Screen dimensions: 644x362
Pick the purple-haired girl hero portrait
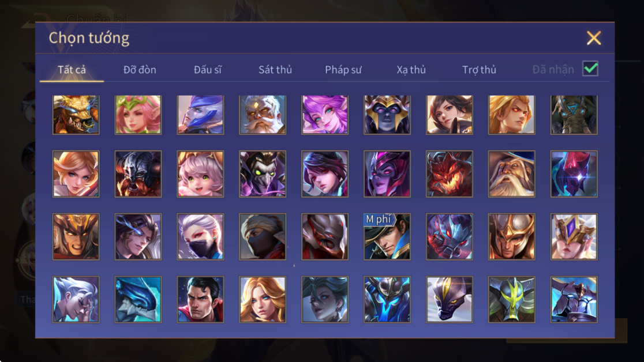325,115
